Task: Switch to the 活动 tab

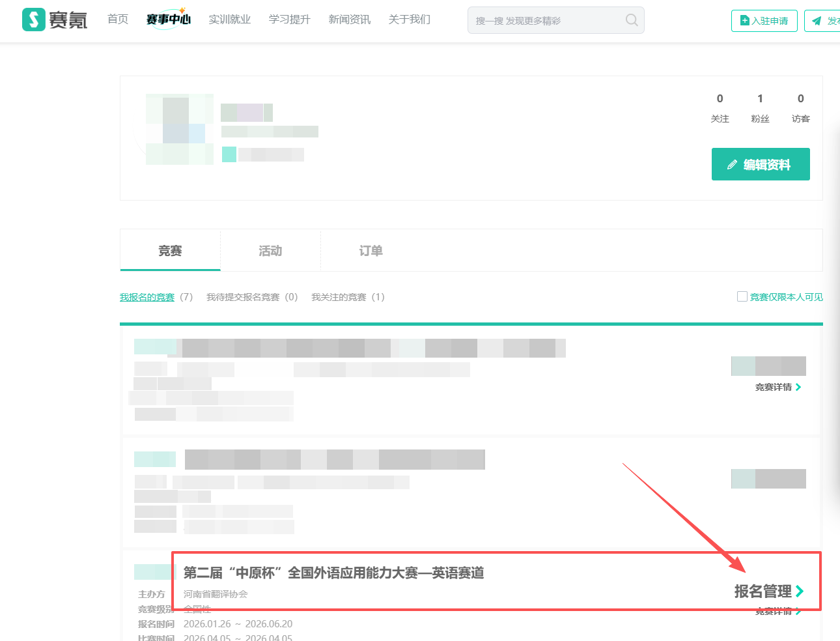Action: [x=270, y=251]
